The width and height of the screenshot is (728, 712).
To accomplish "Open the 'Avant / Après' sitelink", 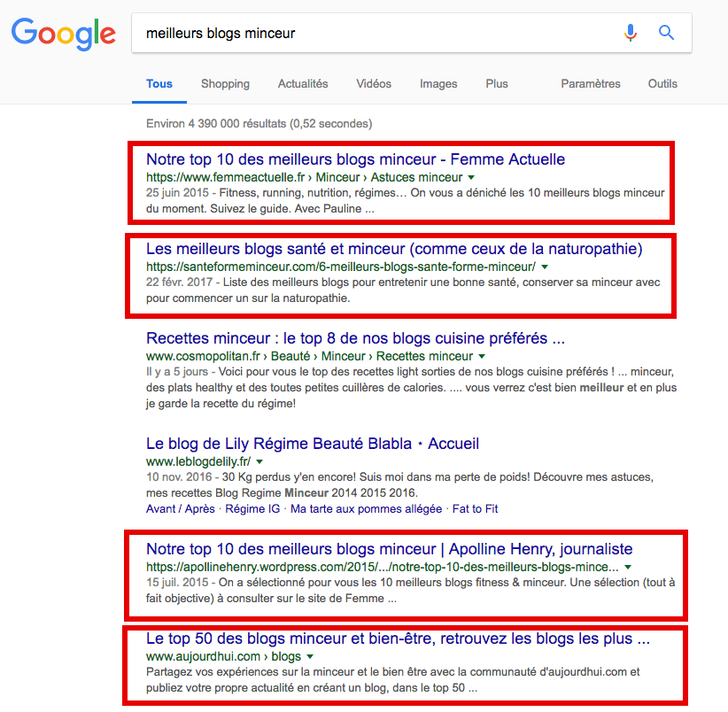I will tap(181, 508).
